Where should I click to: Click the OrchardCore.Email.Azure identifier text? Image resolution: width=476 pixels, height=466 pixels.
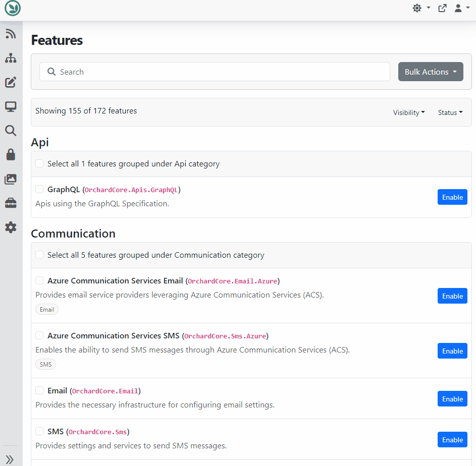pos(233,281)
